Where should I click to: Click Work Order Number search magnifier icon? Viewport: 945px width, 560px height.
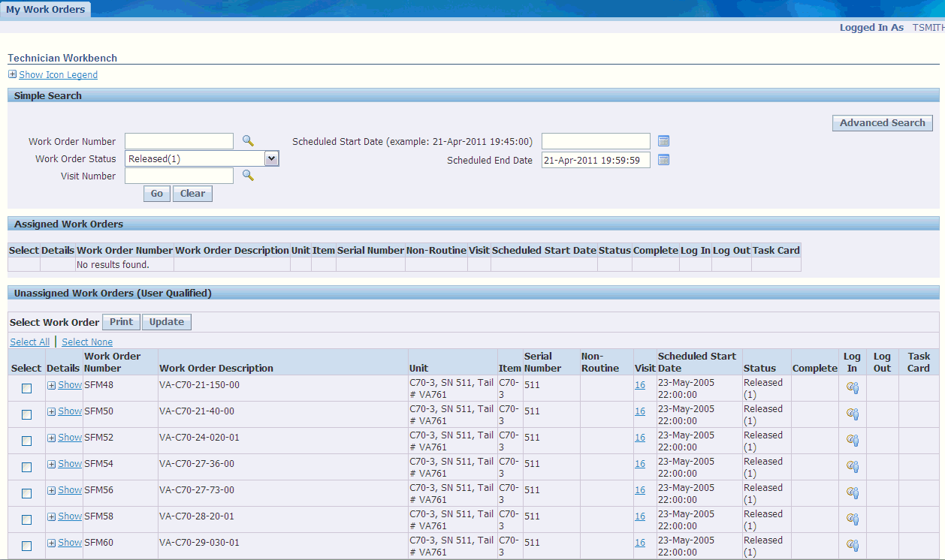[x=248, y=140]
